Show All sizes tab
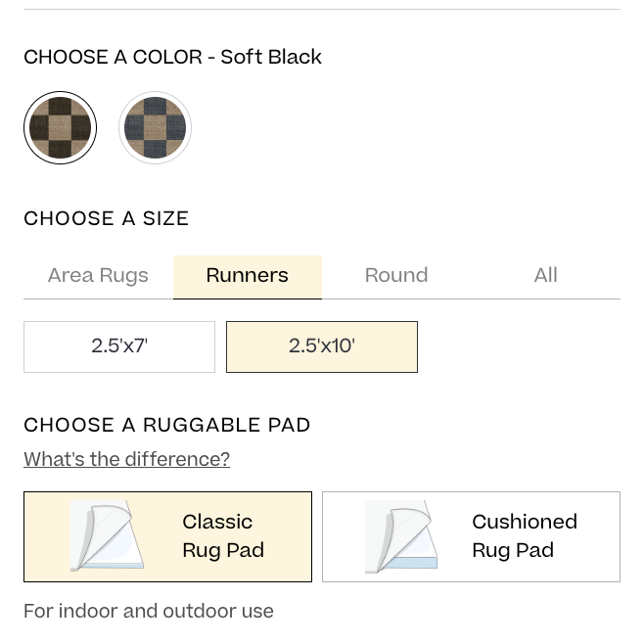 point(545,276)
